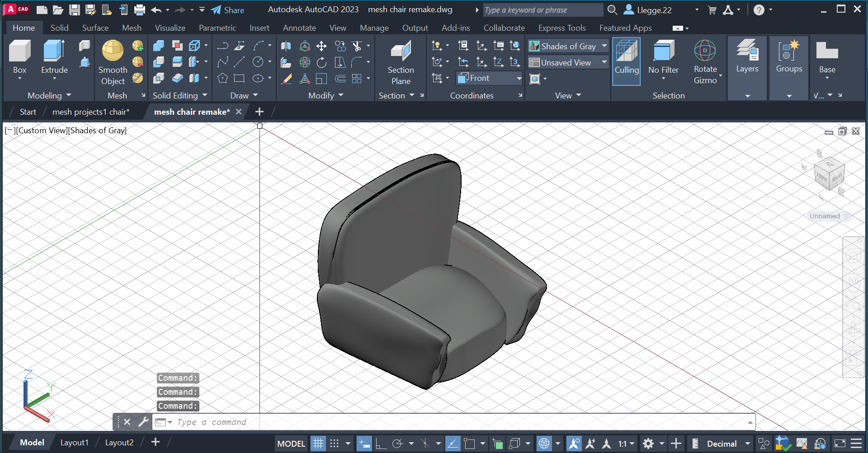Toggle annotation visibility in status bar
This screenshot has height=453, width=868.
coord(574,444)
